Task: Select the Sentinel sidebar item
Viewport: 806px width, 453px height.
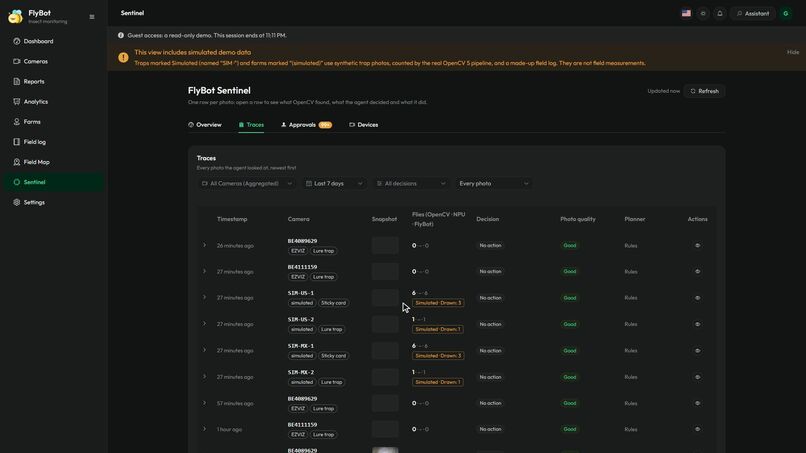Action: tap(53, 182)
